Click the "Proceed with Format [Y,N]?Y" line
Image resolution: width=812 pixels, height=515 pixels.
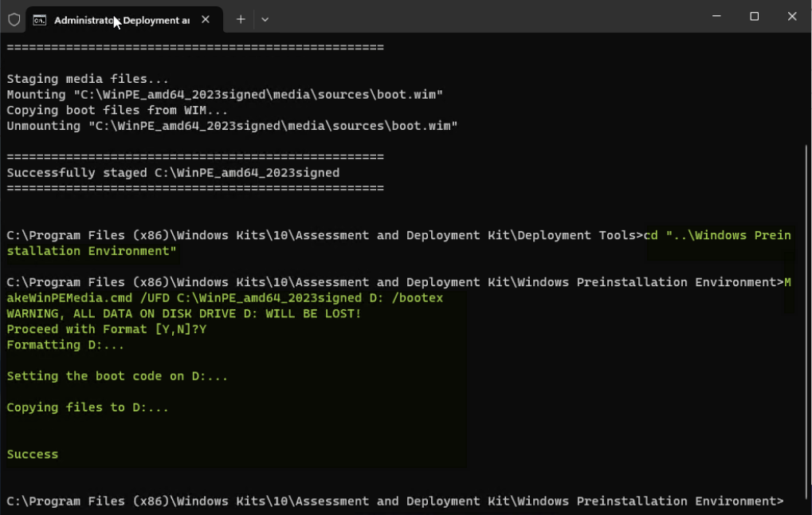(107, 329)
